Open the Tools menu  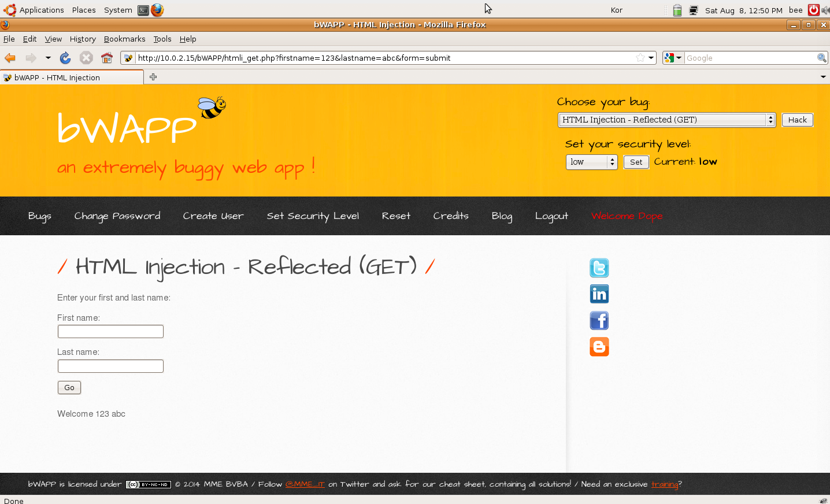[x=162, y=39]
